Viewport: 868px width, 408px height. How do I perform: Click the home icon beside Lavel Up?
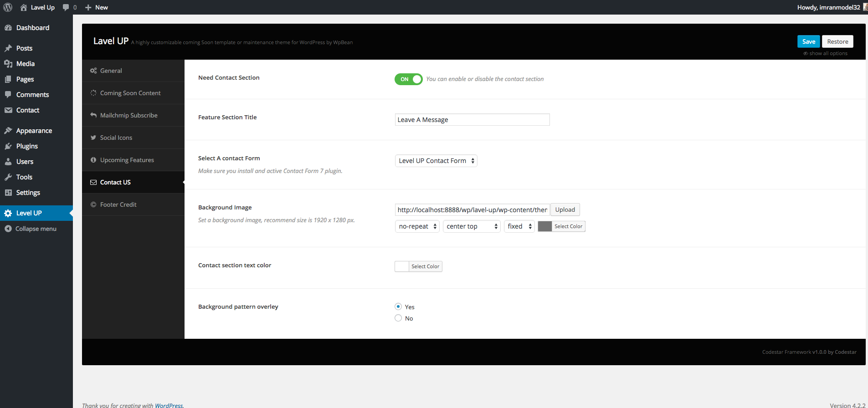click(x=24, y=7)
